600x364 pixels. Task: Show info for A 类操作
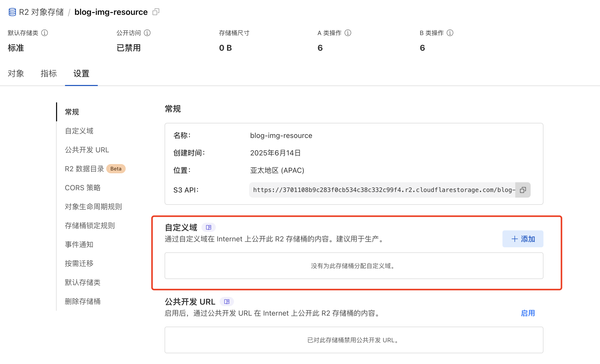(348, 33)
